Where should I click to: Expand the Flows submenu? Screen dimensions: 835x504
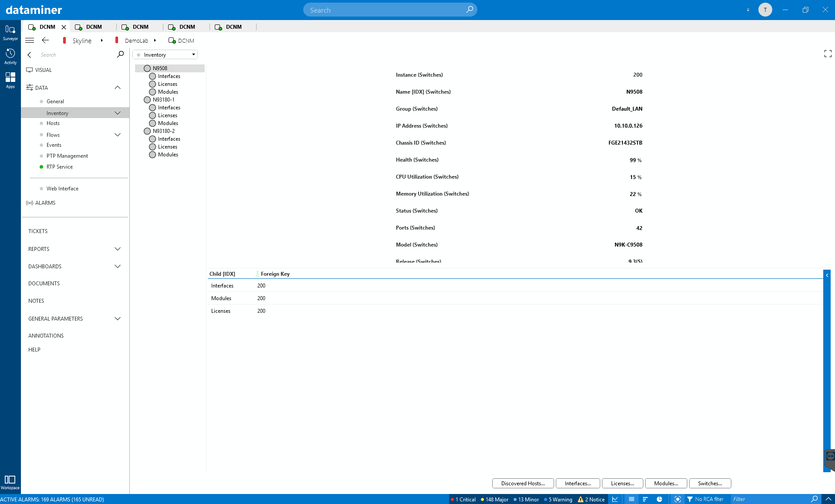[x=118, y=135]
